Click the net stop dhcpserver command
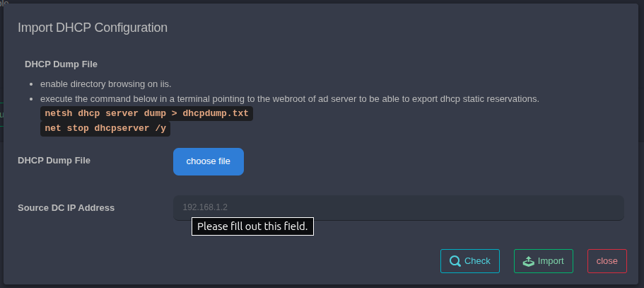 (105, 128)
